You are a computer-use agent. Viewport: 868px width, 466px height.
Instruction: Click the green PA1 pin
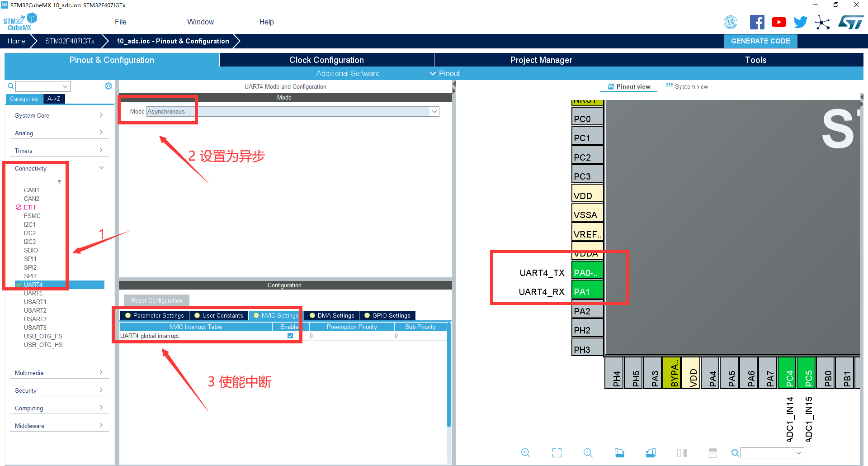(x=587, y=292)
